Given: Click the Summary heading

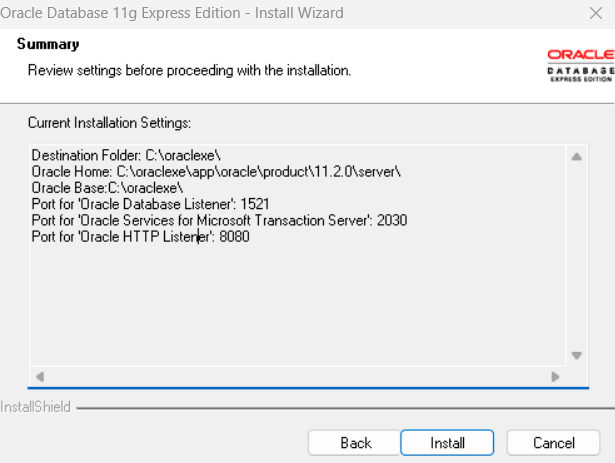Looking at the screenshot, I should coord(48,44).
